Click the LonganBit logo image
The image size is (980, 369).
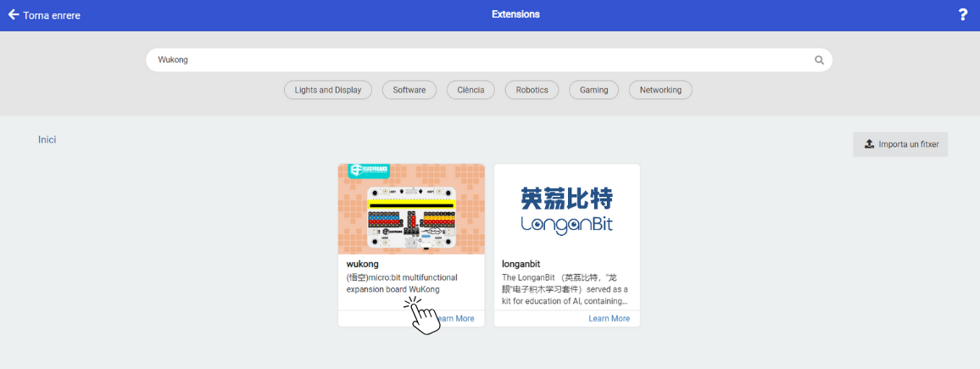(566, 210)
